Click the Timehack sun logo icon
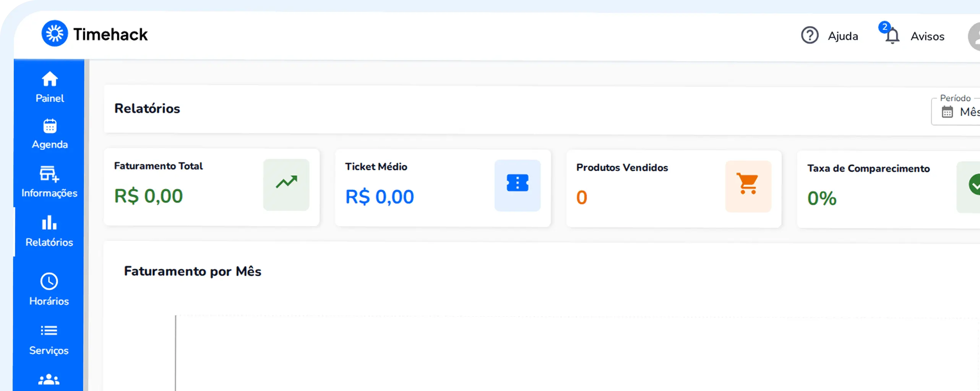Screen dimensions: 980x391 click(x=55, y=34)
